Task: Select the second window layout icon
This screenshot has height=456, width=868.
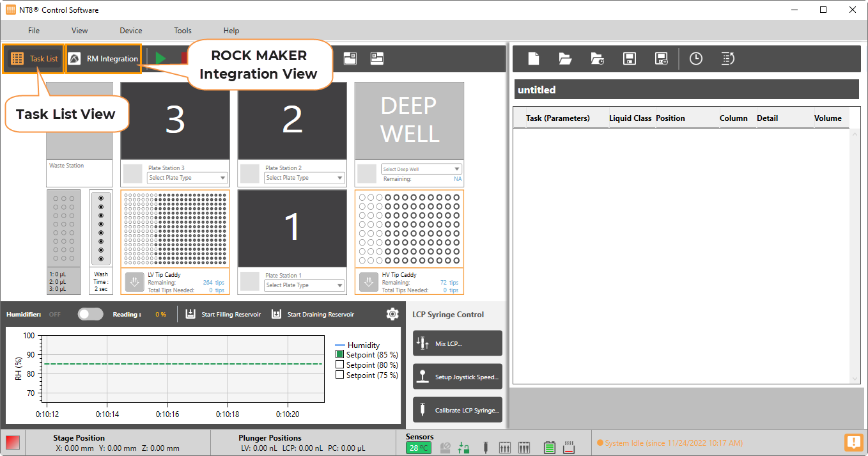Action: tap(376, 58)
